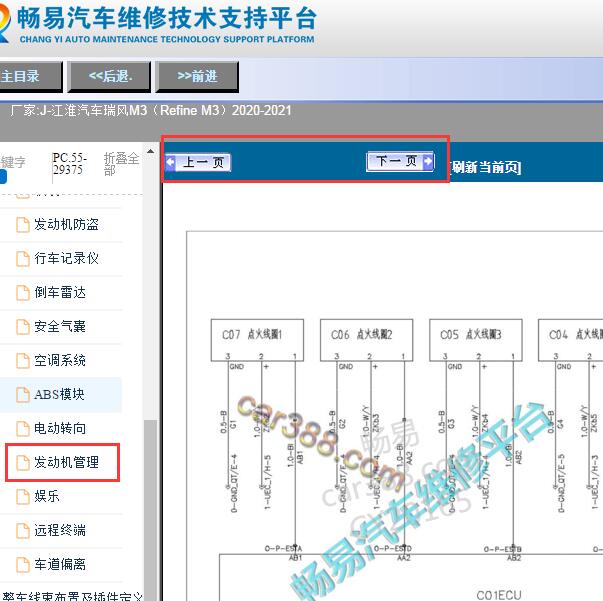
Task: Open the 远程终端 tree item
Action: [x=60, y=530]
